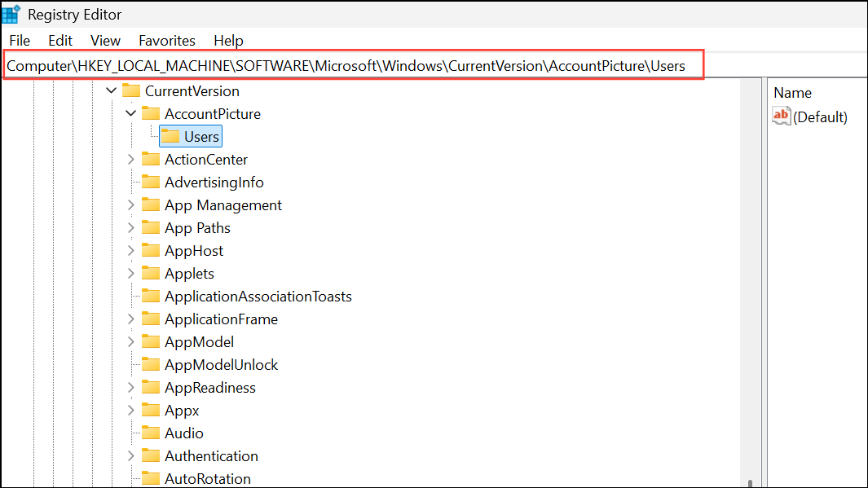868x488 pixels.
Task: Click the AppModelUnlock folder icon
Action: 151,364
